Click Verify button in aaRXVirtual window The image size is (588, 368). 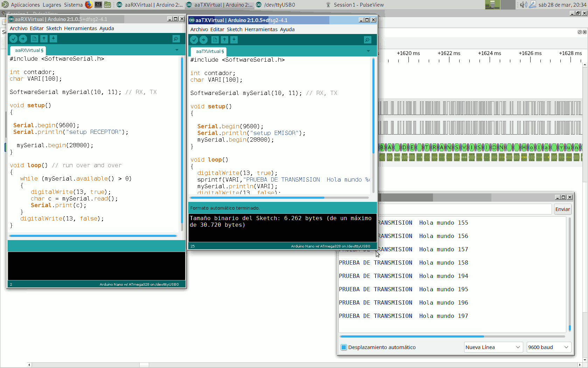13,39
